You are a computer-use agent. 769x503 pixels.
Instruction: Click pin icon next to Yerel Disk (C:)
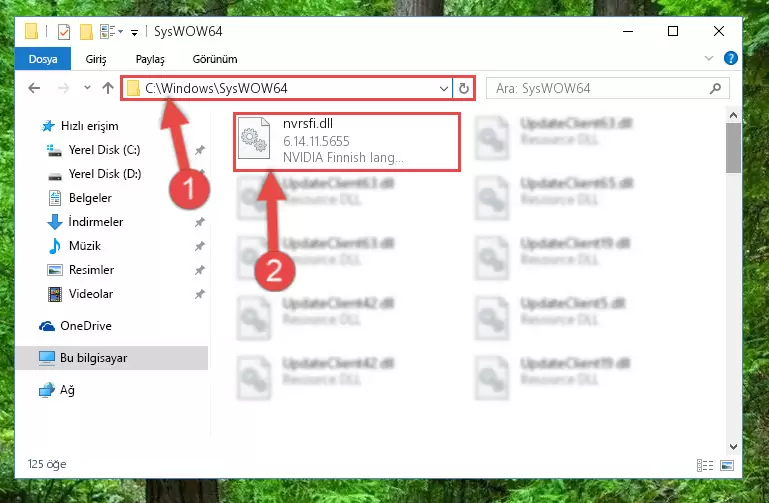coord(200,150)
